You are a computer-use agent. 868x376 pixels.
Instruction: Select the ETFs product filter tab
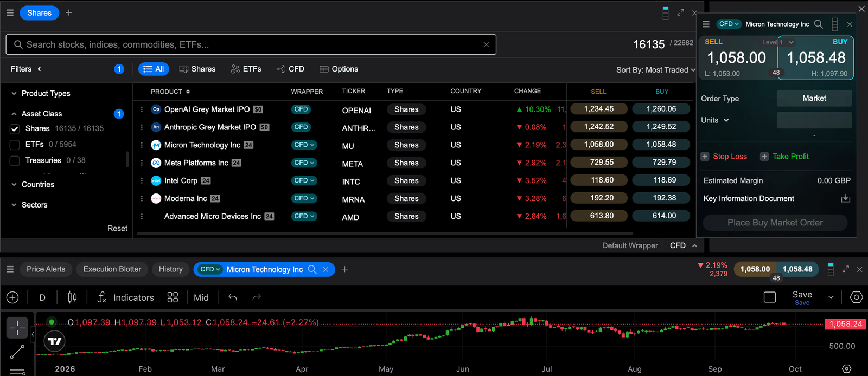246,69
